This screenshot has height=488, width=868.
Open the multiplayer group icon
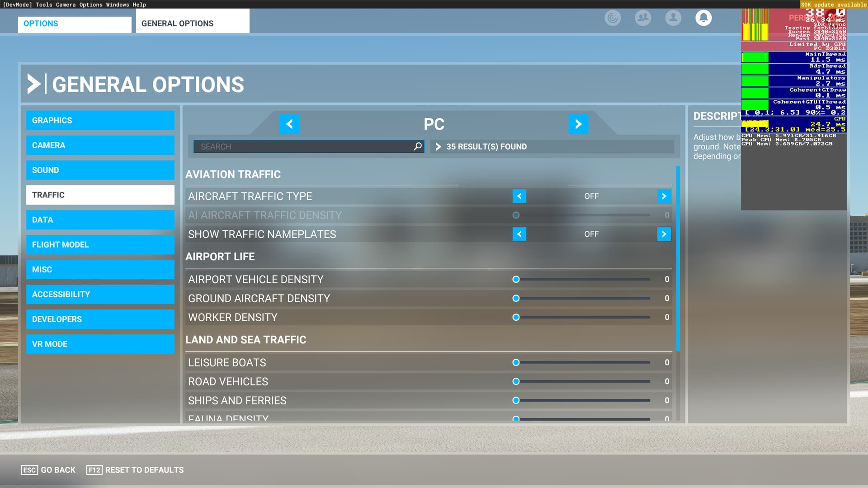(643, 18)
